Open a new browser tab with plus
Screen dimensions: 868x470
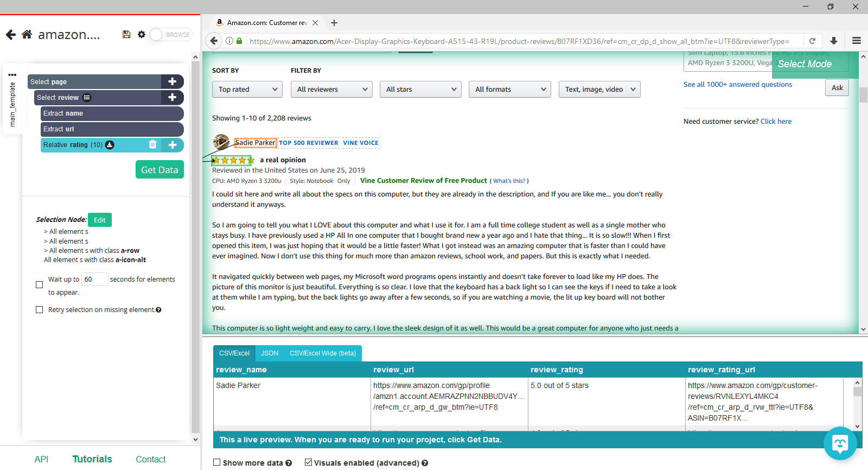pyautogui.click(x=334, y=23)
